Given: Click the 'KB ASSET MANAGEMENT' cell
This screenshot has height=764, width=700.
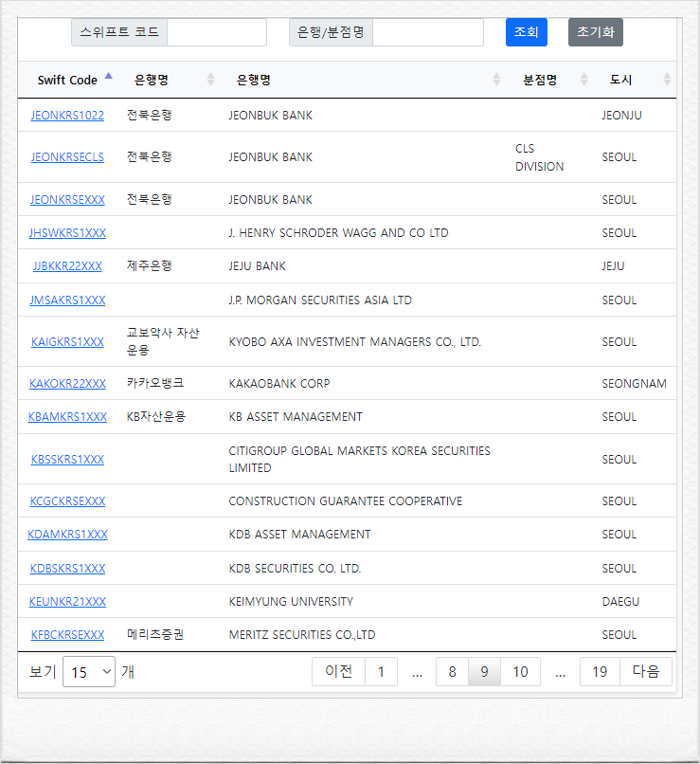Looking at the screenshot, I should pos(296,417).
